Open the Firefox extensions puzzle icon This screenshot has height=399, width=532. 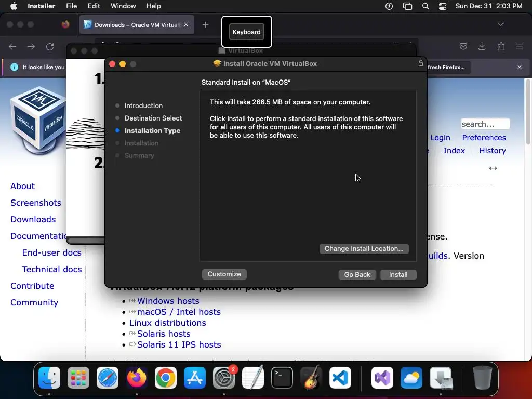click(501, 46)
